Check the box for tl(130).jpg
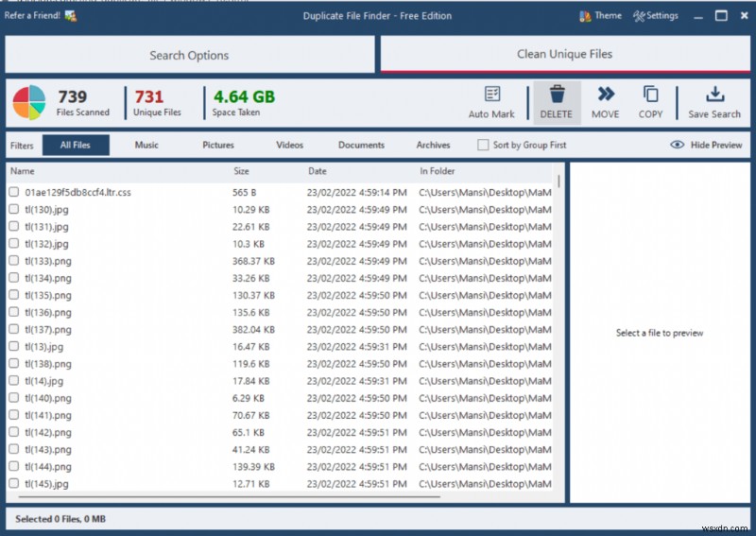The height and width of the screenshot is (536, 756). (14, 209)
